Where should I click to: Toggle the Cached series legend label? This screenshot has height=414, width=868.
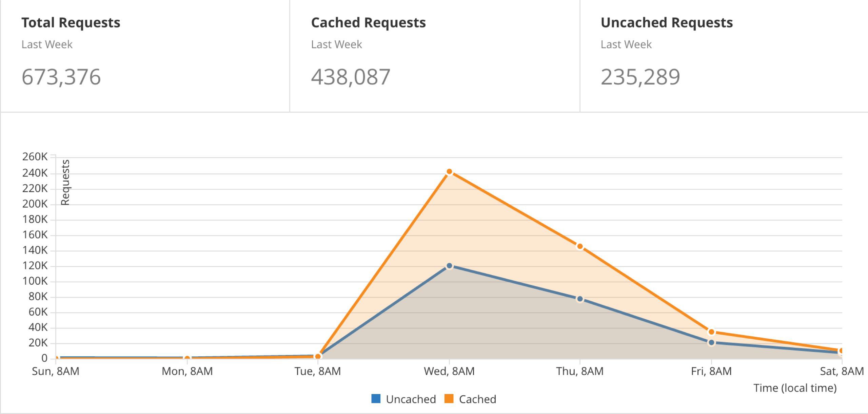477,399
